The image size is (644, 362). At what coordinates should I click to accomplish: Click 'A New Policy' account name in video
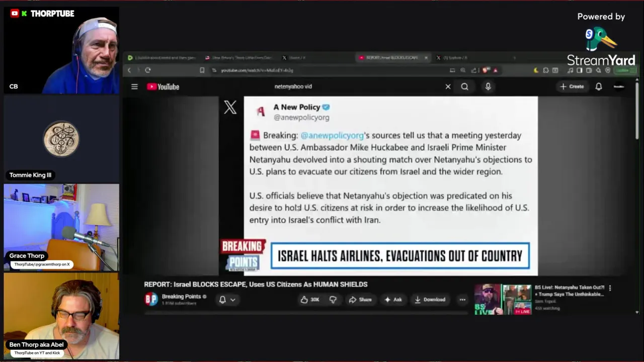(297, 107)
